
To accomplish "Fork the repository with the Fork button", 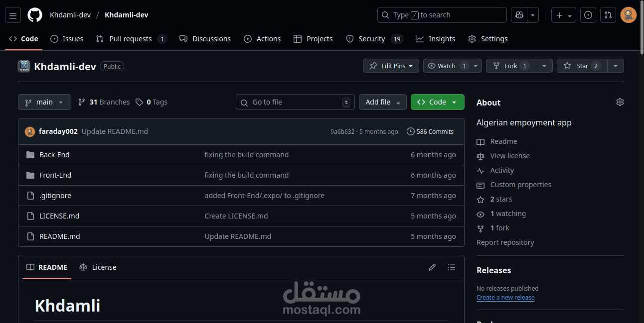I will click(x=511, y=66).
